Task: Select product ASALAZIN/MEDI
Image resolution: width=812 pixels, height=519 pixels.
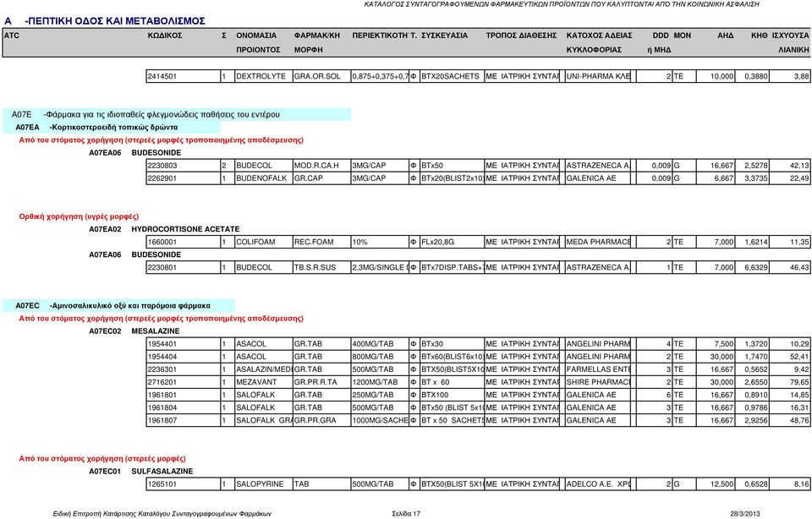Action: tap(264, 369)
